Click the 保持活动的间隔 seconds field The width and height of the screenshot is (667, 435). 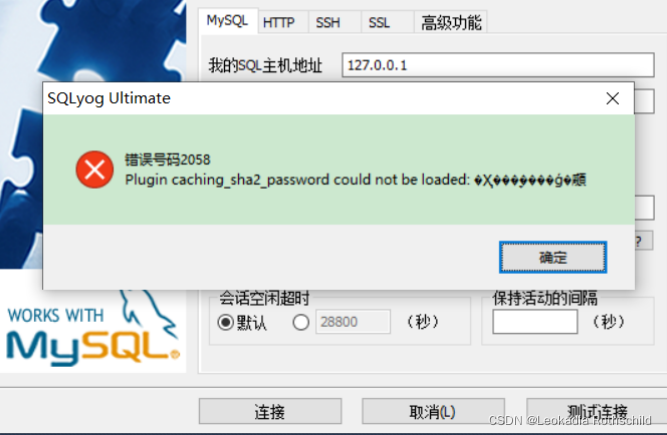click(x=535, y=322)
